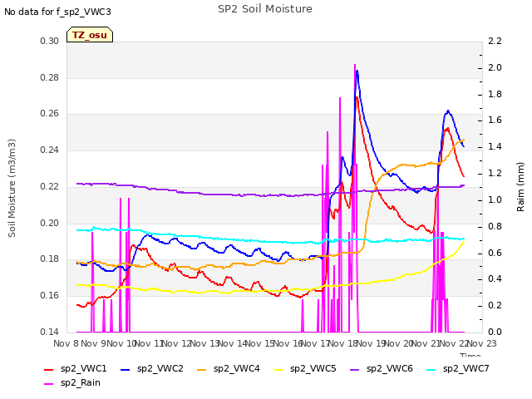The image size is (532, 399).
Task: Click the 1.0 right axis tick label
Action: pos(495,199)
